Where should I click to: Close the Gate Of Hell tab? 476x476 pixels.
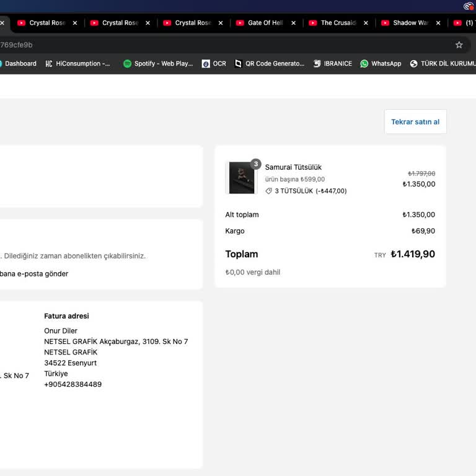point(293,23)
